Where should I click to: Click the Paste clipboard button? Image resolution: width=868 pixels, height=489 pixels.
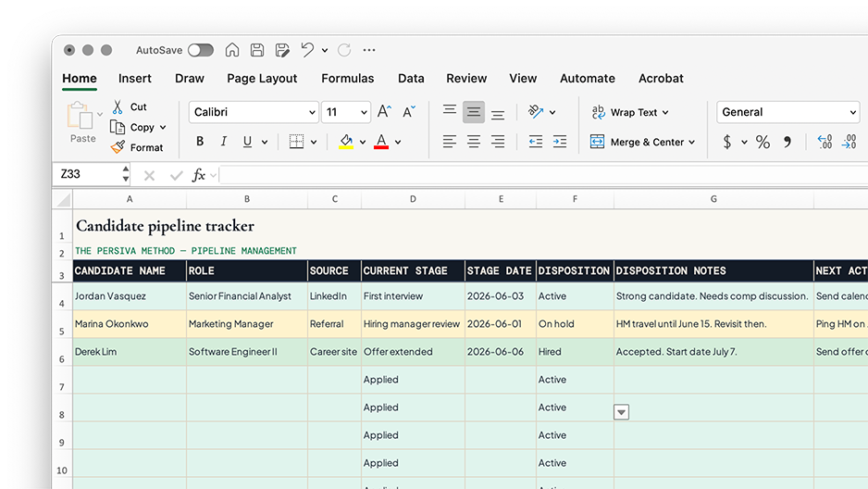point(81,123)
